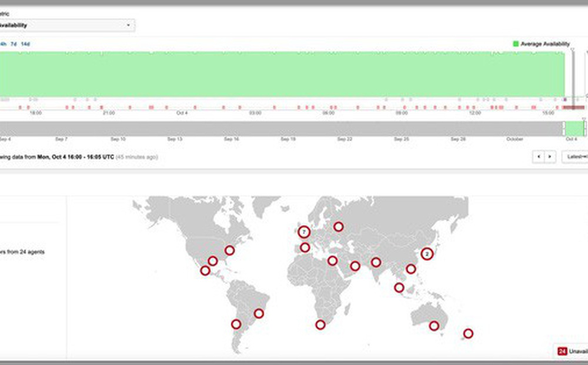Image resolution: width=588 pixels, height=365 pixels.
Task: Select the New Zealand agent marker
Action: click(x=468, y=333)
